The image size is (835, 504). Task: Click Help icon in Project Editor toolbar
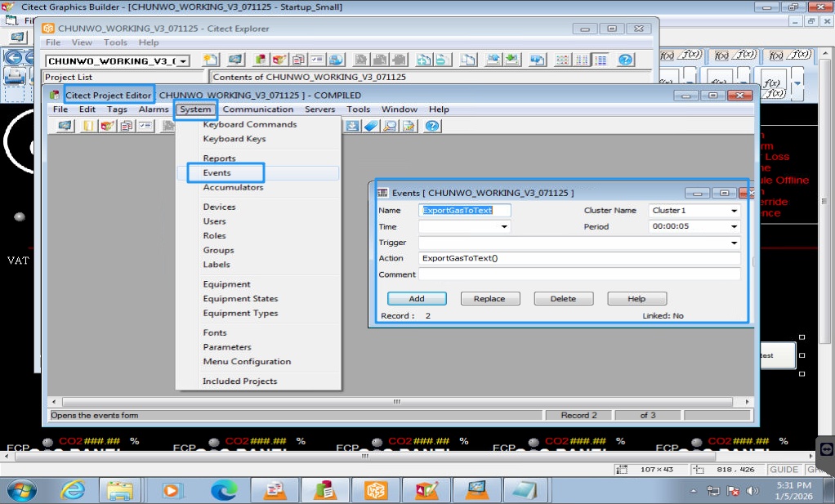click(432, 126)
